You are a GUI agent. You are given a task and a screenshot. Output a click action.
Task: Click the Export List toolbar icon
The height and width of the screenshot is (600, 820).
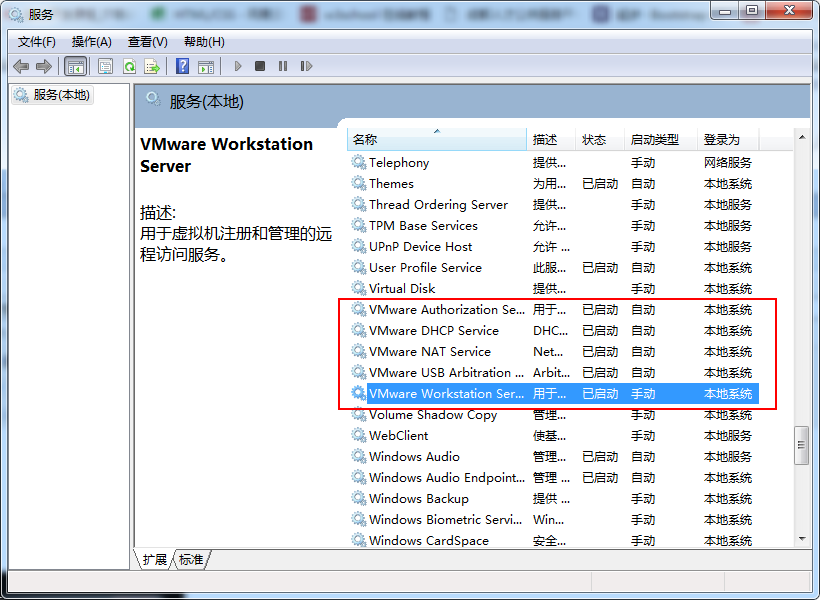[152, 66]
